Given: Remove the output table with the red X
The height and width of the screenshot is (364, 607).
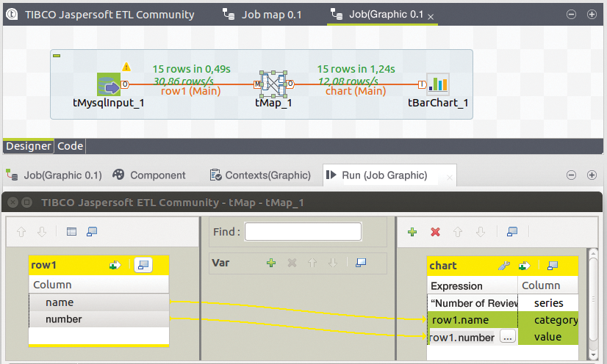Looking at the screenshot, I should [436, 232].
